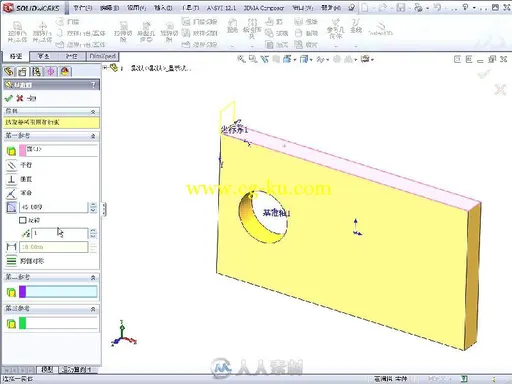Screen dimensions: 512x384
Task: Switch to the ConfigurationManager tab icon
Action: [x=37, y=71]
